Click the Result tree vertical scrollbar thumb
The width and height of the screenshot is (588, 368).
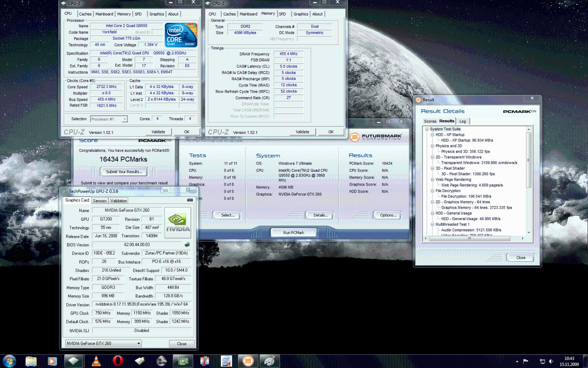pyautogui.click(x=529, y=160)
